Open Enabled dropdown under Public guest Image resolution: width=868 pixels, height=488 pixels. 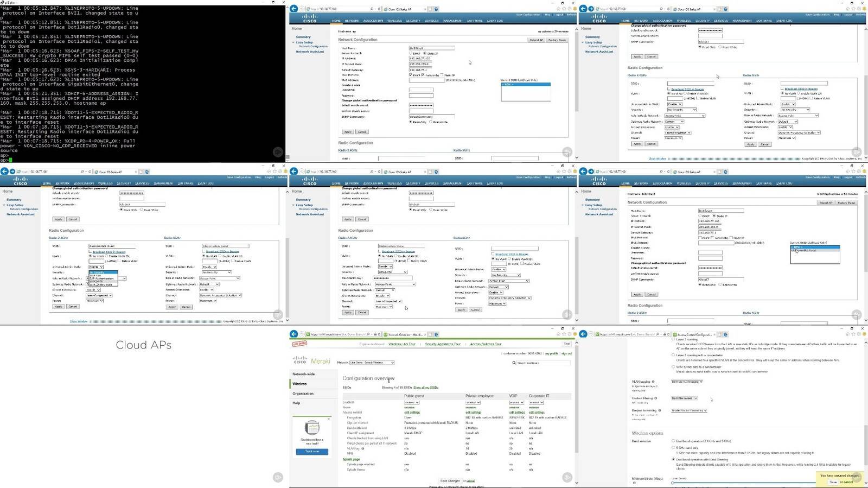(x=412, y=402)
